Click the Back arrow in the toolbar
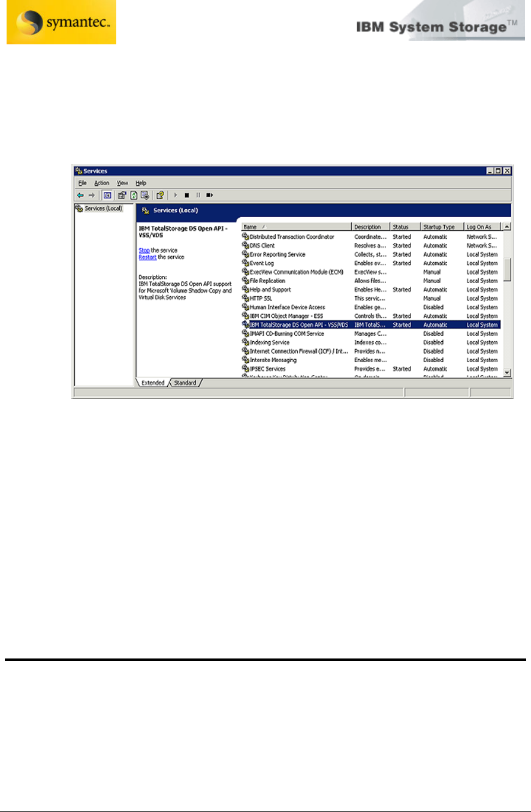 tap(80, 195)
